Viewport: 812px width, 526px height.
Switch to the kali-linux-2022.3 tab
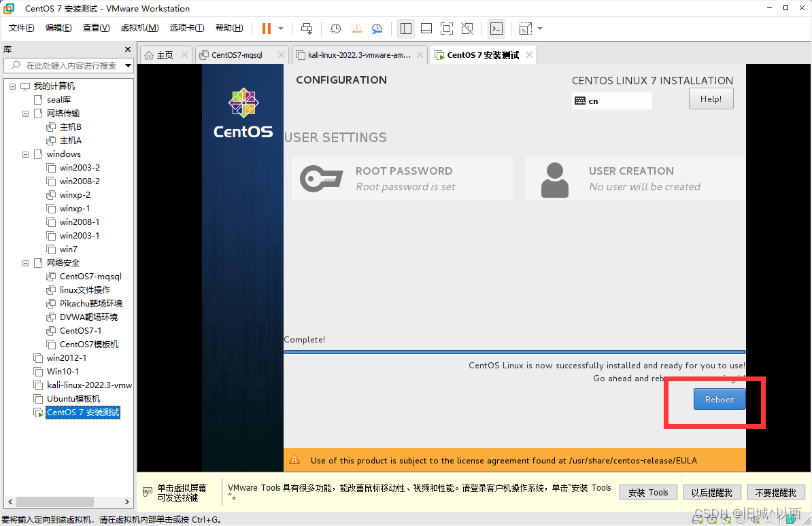(x=359, y=55)
